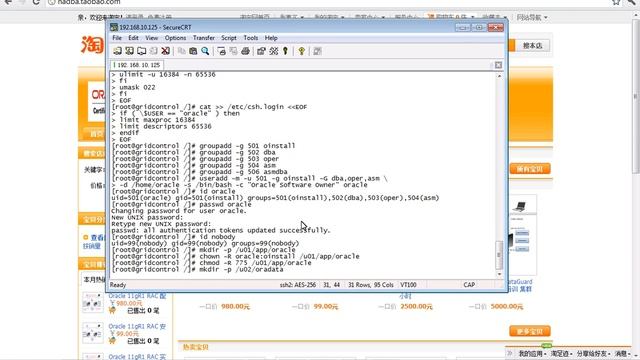Screen dimensions: 640x360
Task: Open the Help menu
Action: (271, 38)
